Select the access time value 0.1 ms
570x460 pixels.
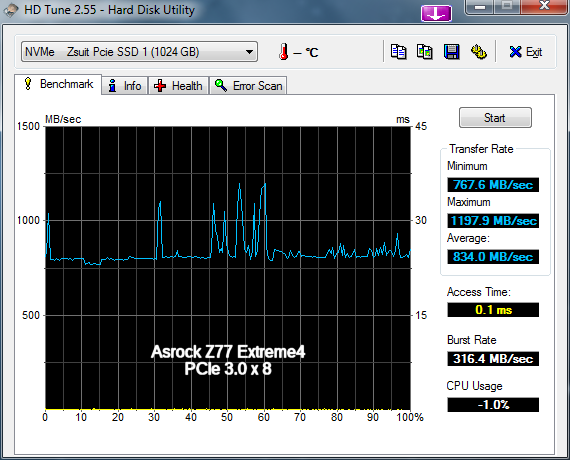tap(493, 310)
